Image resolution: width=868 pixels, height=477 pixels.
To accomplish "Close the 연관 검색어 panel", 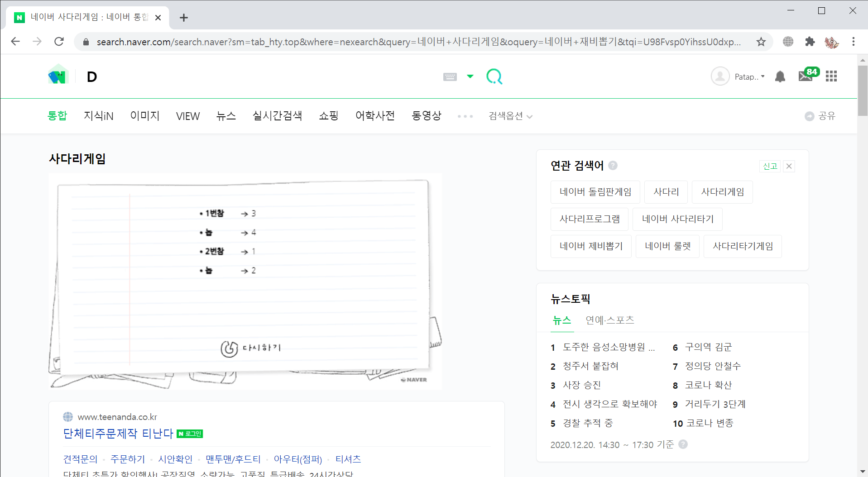I will 789,166.
